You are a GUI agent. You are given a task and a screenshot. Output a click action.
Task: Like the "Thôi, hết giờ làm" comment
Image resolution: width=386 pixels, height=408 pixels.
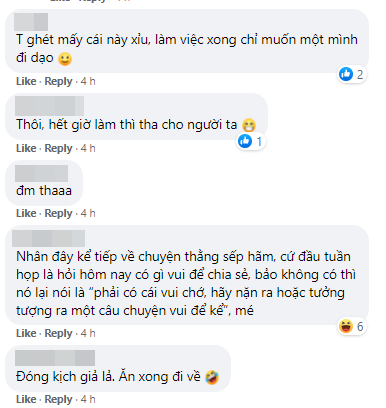pyautogui.click(x=26, y=148)
